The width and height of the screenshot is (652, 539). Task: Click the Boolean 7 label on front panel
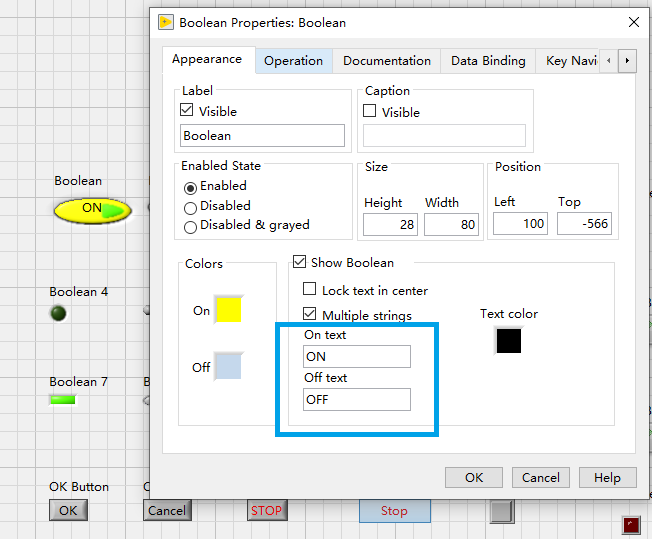tap(79, 382)
